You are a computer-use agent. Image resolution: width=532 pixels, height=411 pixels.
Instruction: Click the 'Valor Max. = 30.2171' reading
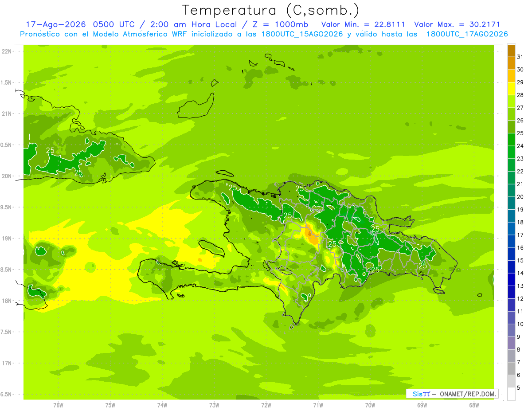pyautogui.click(x=457, y=24)
